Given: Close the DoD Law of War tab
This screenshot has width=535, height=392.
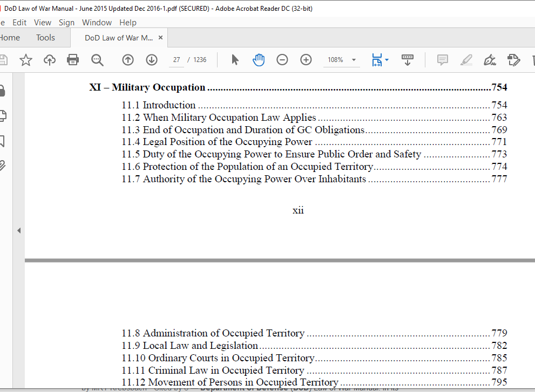Looking at the screenshot, I should click(x=161, y=38).
